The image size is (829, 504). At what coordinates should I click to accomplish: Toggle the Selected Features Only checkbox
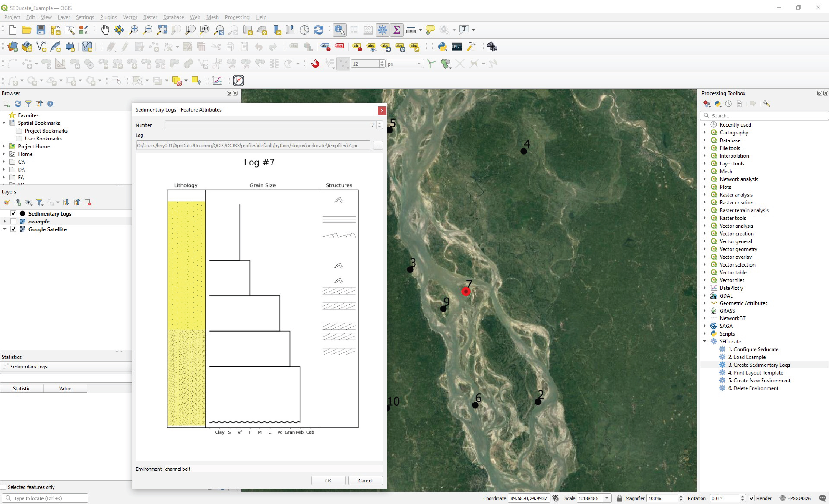pyautogui.click(x=5, y=487)
